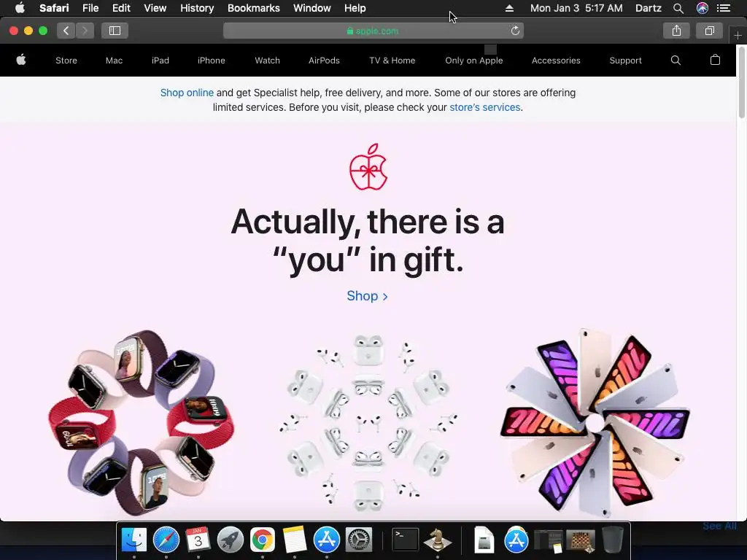Open the File menu
This screenshot has height=560, width=747.
point(90,8)
